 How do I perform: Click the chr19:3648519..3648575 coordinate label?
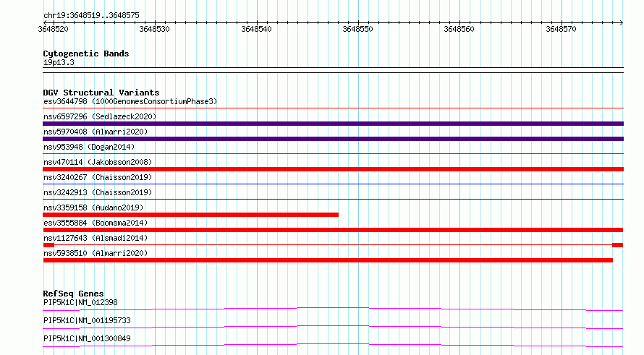tap(91, 15)
